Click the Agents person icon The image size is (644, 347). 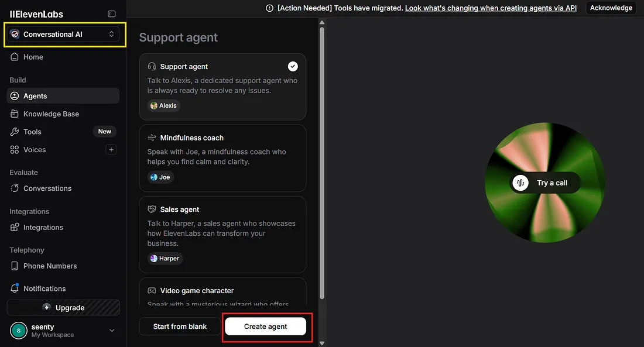coord(15,96)
